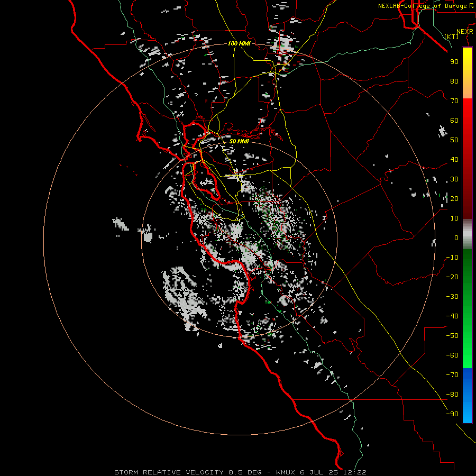Click the -80 value on the velocity scale

(452, 395)
